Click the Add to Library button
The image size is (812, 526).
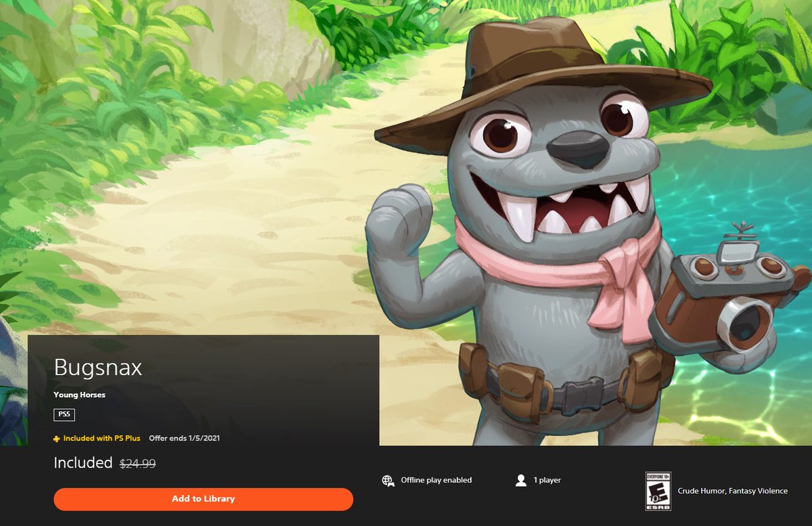[203, 499]
